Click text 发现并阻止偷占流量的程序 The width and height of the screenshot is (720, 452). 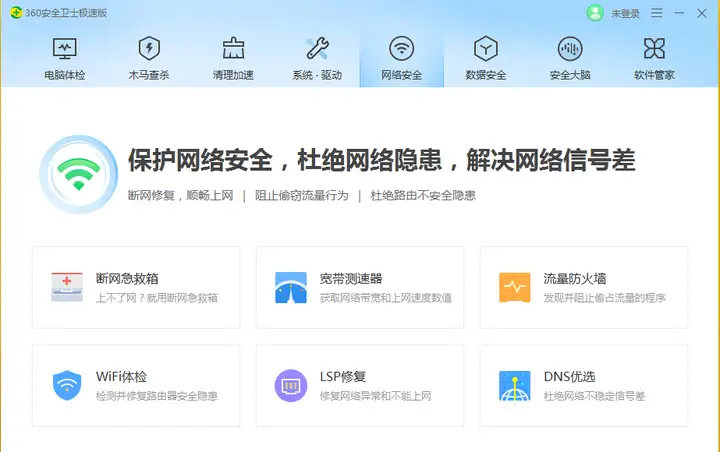click(x=604, y=298)
